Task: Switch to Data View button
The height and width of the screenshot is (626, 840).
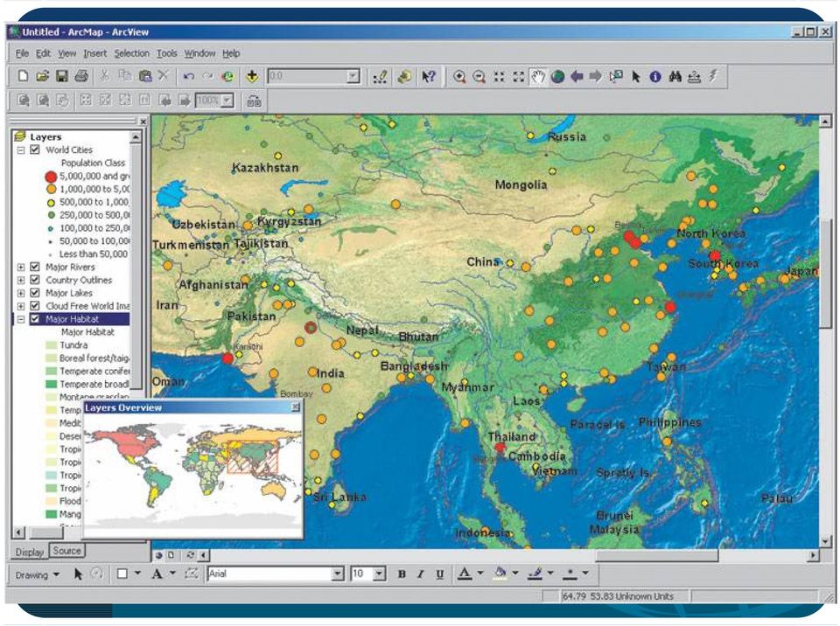Action: pyautogui.click(x=158, y=555)
